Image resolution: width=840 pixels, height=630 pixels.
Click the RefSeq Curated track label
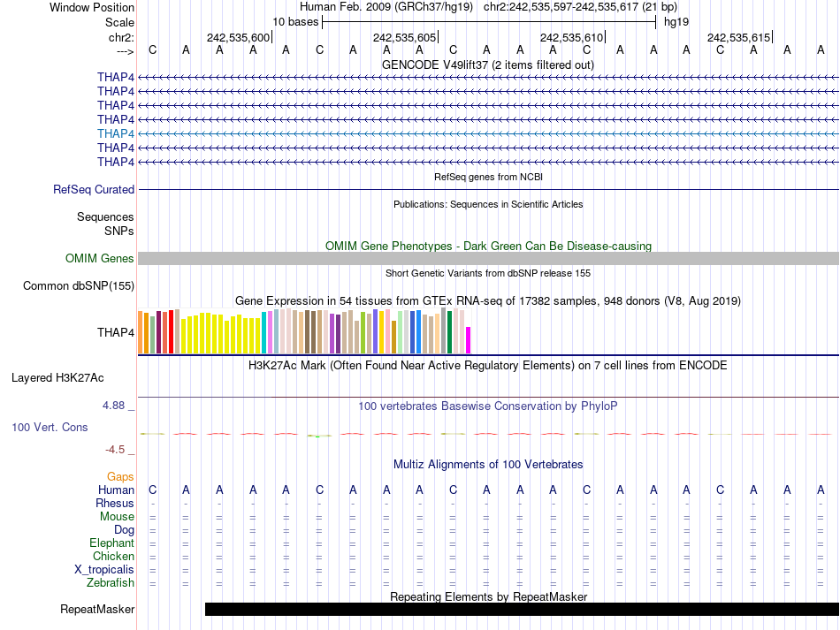(94, 189)
